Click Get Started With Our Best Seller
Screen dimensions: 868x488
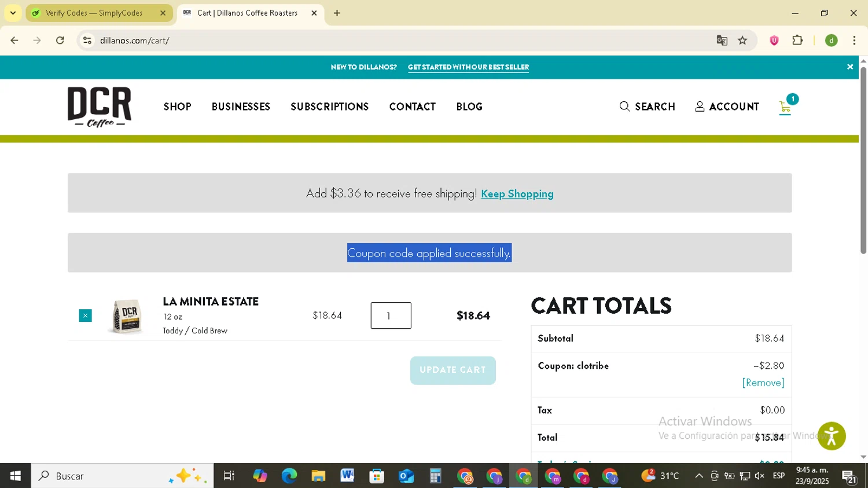[468, 67]
